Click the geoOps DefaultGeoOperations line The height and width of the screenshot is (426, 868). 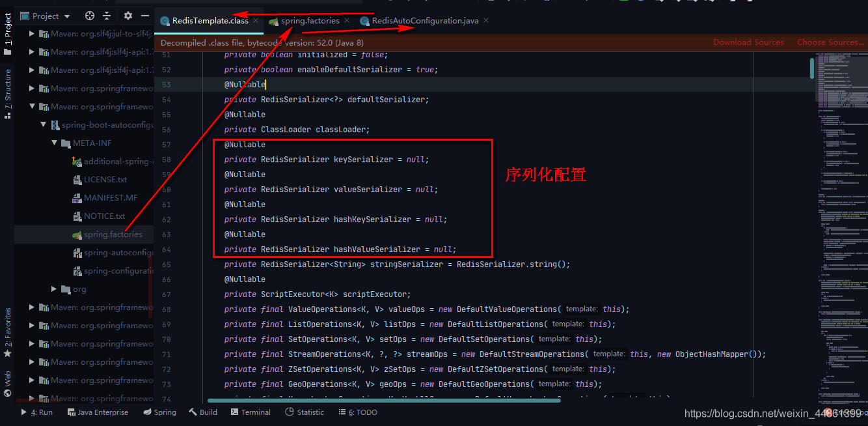pyautogui.click(x=413, y=384)
